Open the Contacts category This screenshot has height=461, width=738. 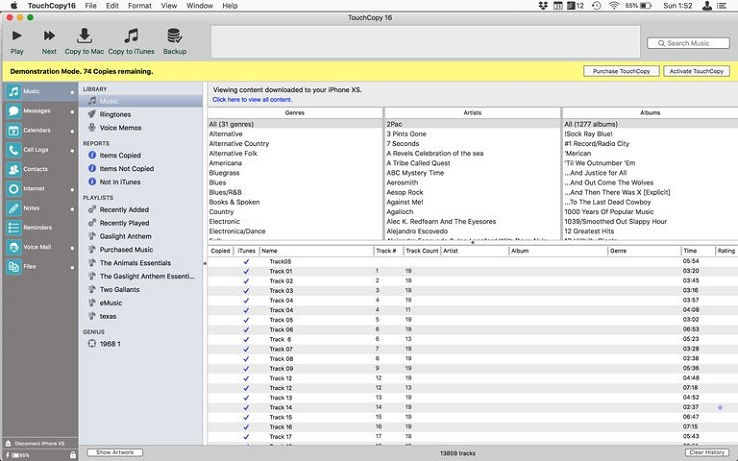coord(40,169)
